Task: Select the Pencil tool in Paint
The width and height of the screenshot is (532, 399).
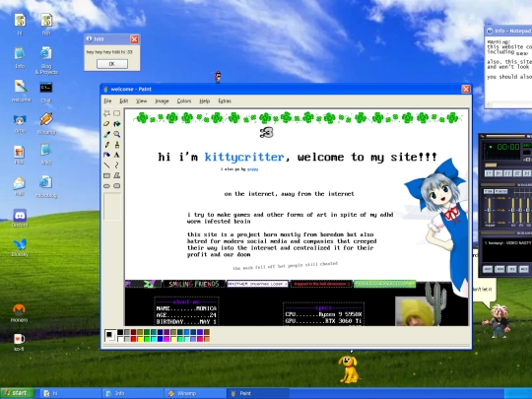Action: (106, 145)
